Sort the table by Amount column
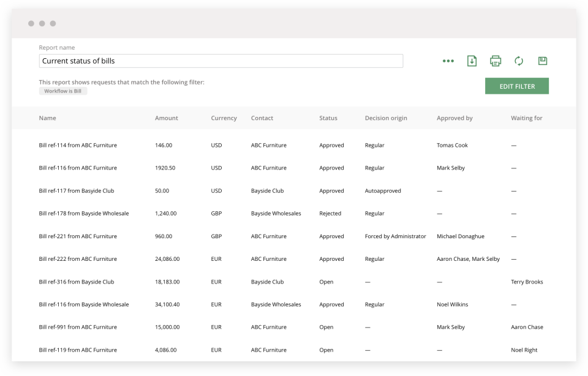Viewport: 588px width, 376px height. [165, 118]
